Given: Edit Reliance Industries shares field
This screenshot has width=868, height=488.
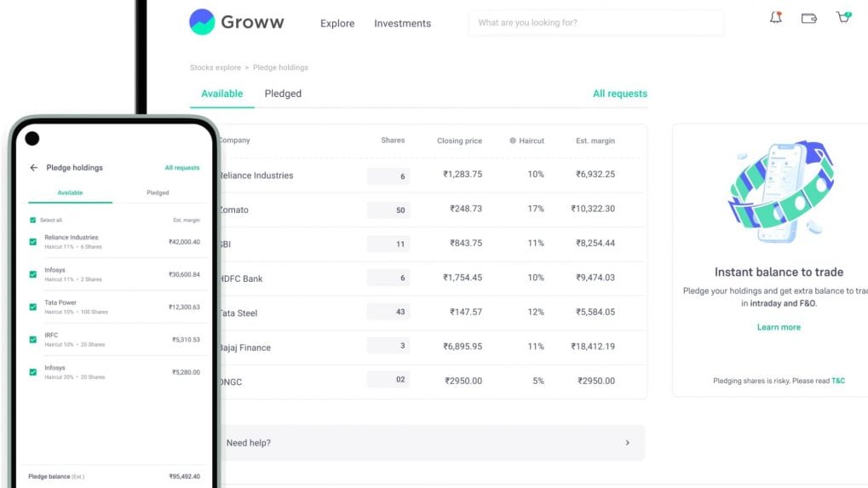Looking at the screenshot, I should (388, 176).
